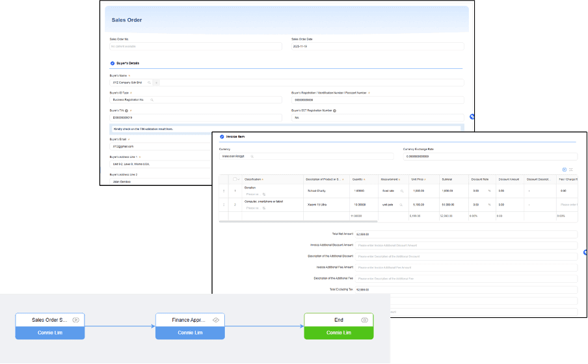Click the Discount Rate column header
588x364 pixels.
[482, 179]
